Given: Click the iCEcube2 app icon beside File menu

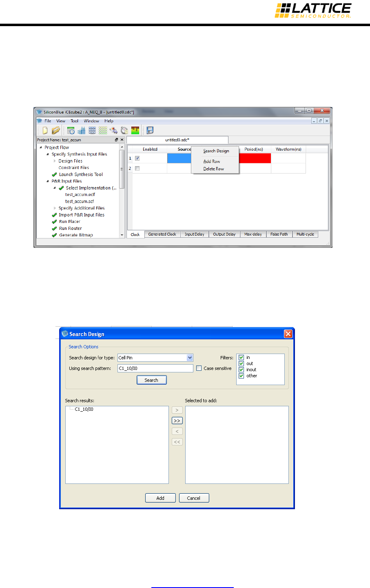Looking at the screenshot, I should (40, 121).
